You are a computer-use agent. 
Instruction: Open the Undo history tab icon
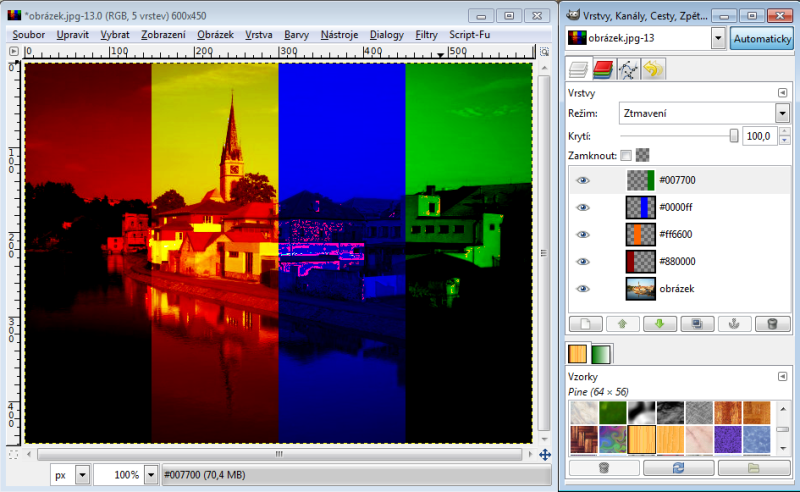tap(653, 69)
